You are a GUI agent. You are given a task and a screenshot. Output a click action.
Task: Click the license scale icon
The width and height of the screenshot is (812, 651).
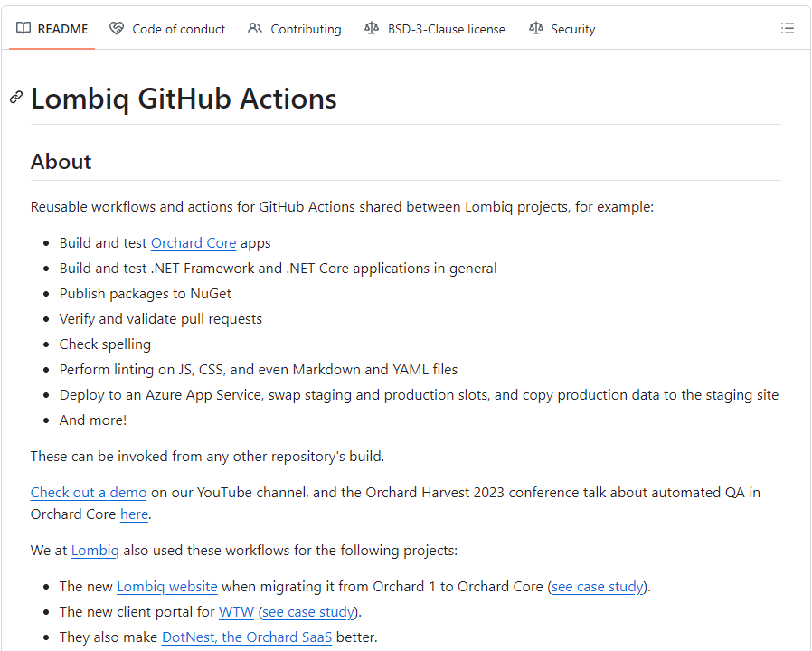pos(372,28)
